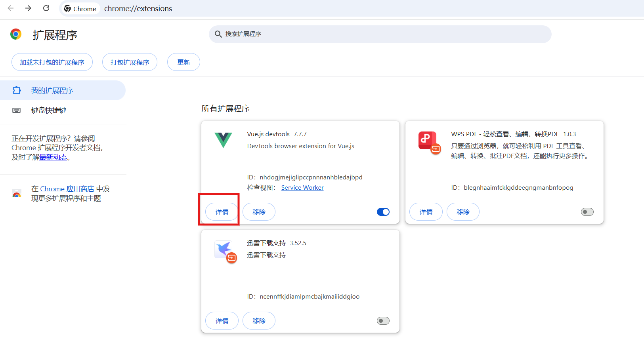Open 详情 for 迅雷下载支持
Image resolution: width=644 pixels, height=360 pixels.
(222, 321)
